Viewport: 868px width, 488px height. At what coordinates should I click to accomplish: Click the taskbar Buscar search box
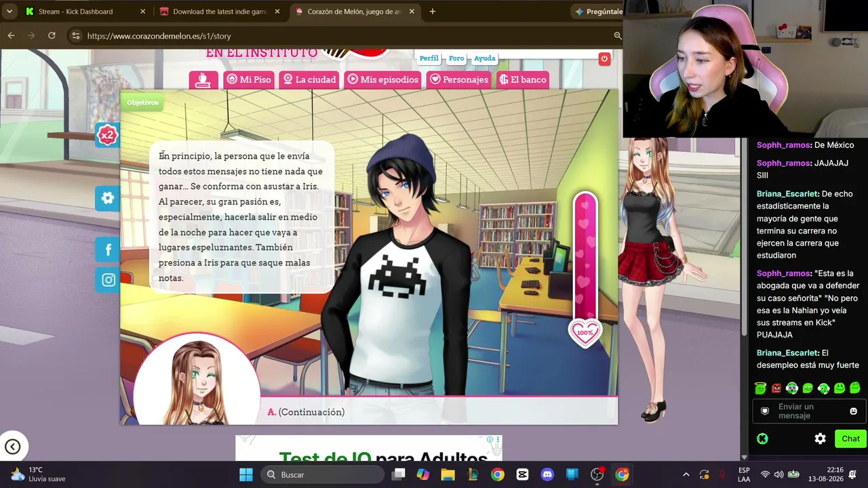(x=322, y=474)
